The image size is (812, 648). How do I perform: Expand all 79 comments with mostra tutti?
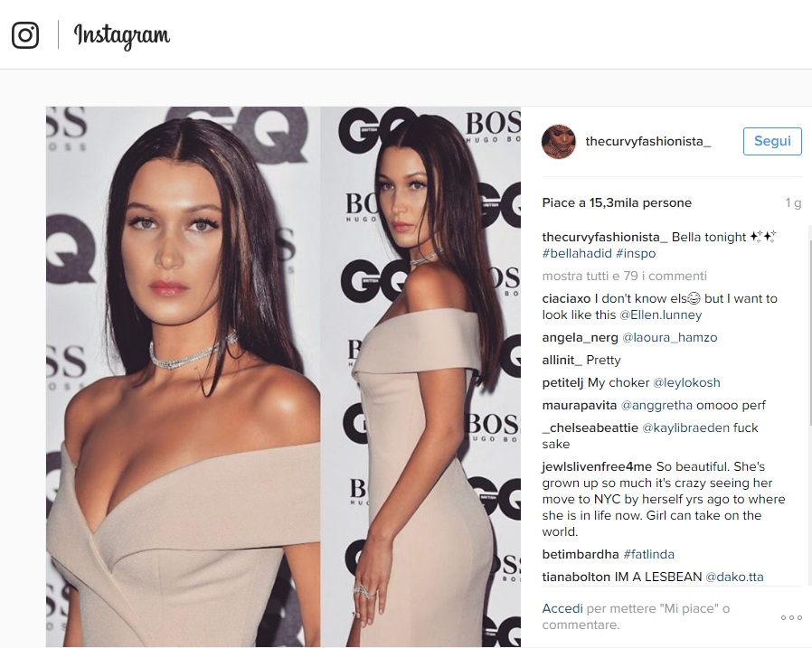click(625, 276)
